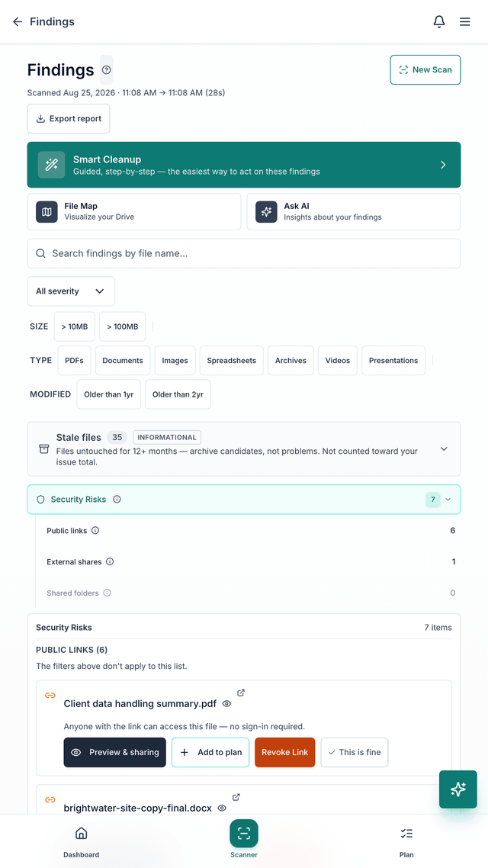Select the Public links row
This screenshot has height=868, width=488.
[x=251, y=530]
